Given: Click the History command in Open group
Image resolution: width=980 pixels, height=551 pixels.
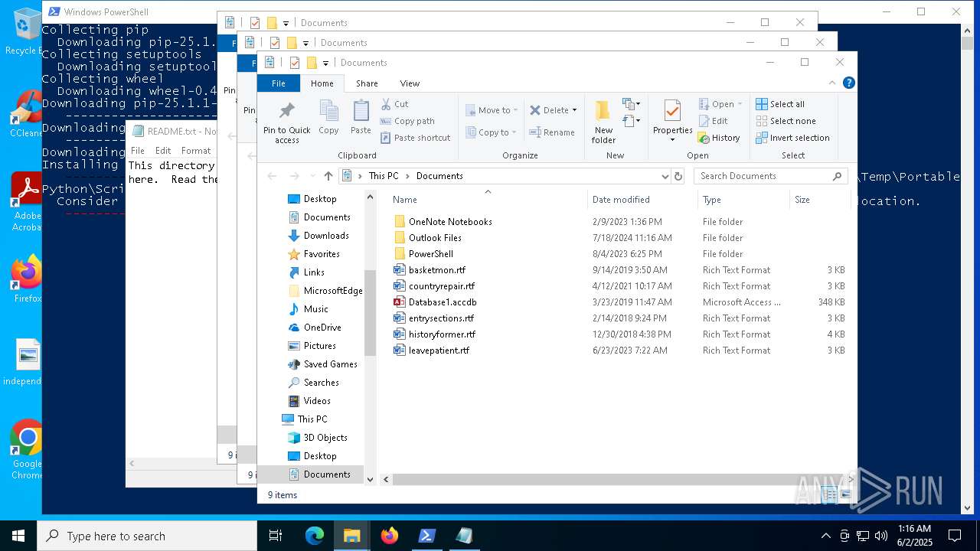Looking at the screenshot, I should coord(719,138).
